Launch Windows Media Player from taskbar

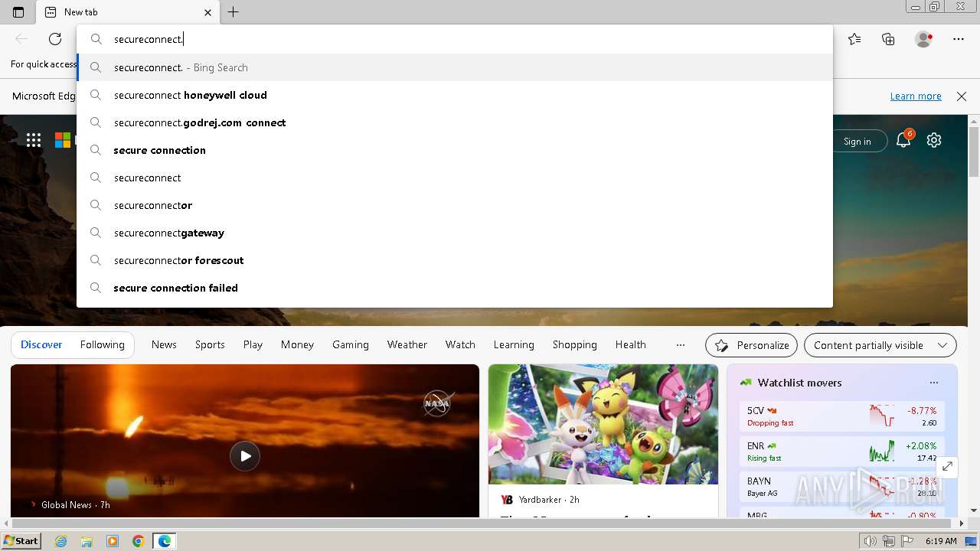coord(113,541)
